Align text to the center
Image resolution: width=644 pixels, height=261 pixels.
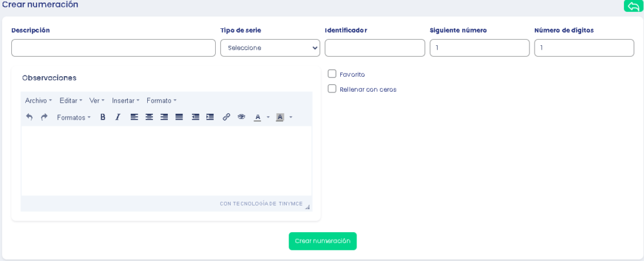[149, 117]
